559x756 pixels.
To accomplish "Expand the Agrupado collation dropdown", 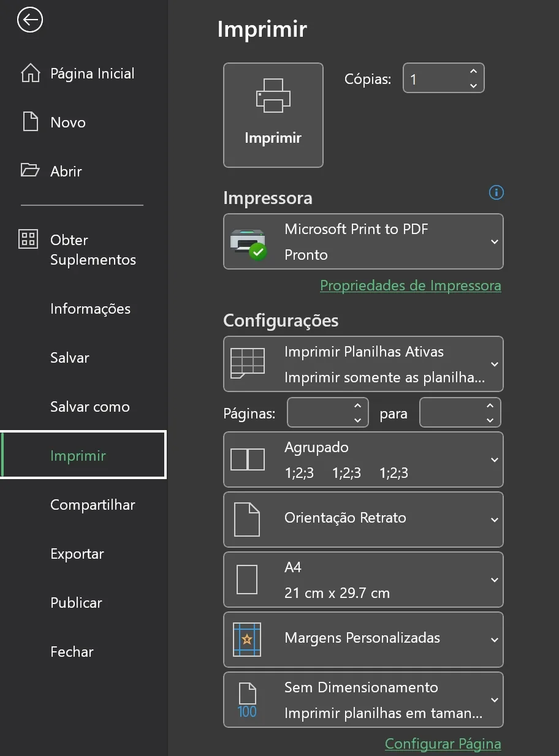I will pyautogui.click(x=494, y=459).
